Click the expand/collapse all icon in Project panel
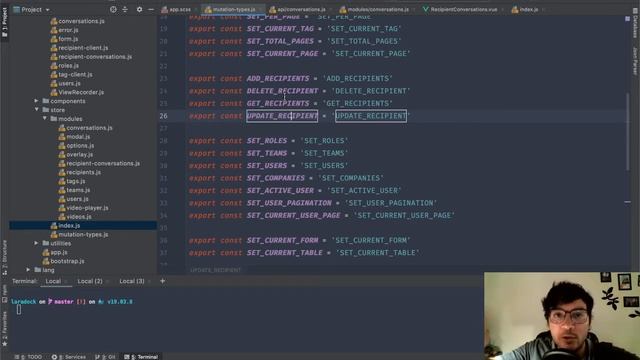 pyautogui.click(x=125, y=9)
